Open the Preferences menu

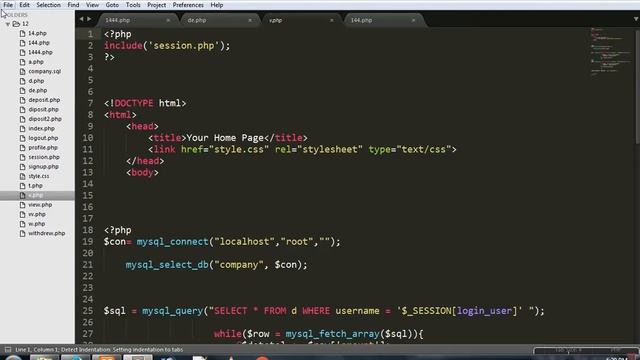[x=188, y=5]
